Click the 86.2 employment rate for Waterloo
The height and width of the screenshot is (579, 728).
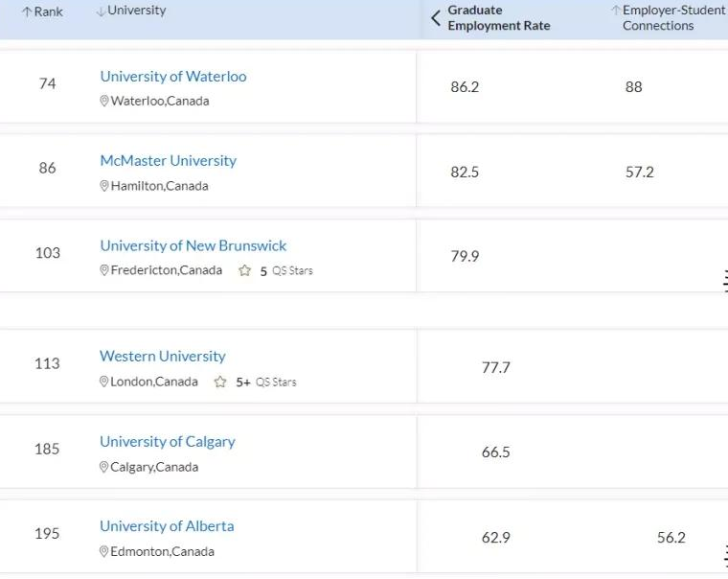[465, 87]
